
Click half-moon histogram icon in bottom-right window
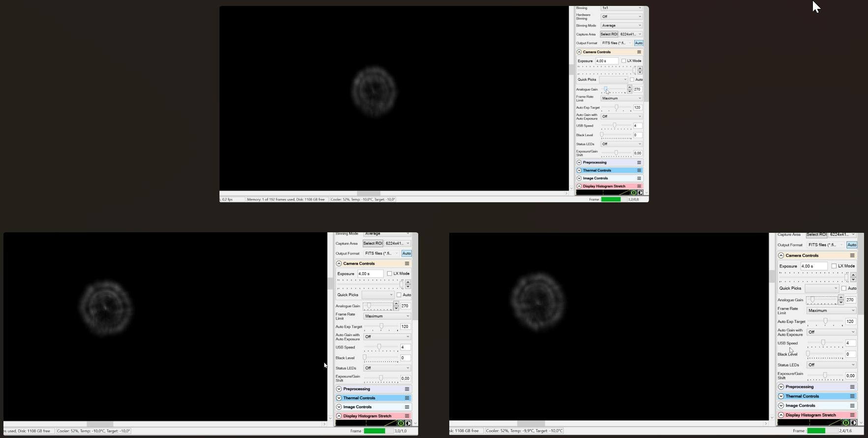pyautogui.click(x=853, y=422)
